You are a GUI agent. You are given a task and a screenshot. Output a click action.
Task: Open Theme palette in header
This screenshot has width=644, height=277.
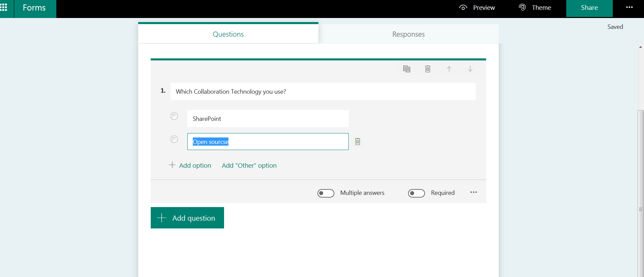tap(522, 7)
